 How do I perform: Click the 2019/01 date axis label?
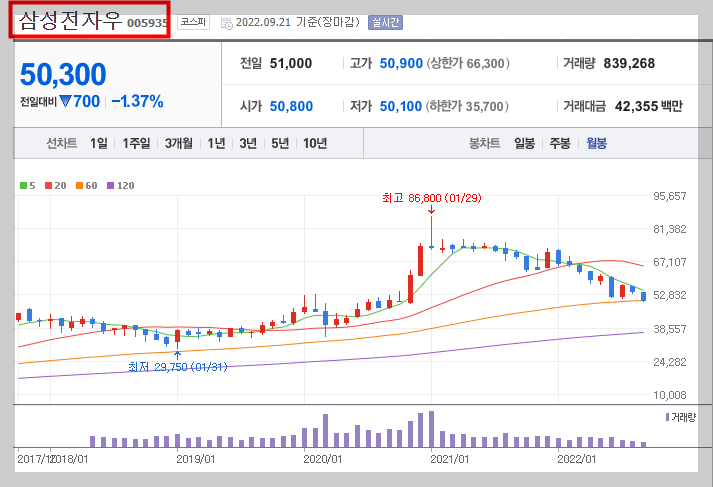click(x=196, y=459)
